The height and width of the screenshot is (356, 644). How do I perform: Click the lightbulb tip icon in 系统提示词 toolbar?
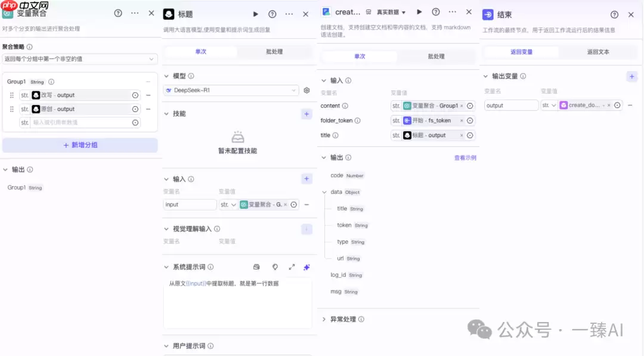(275, 267)
